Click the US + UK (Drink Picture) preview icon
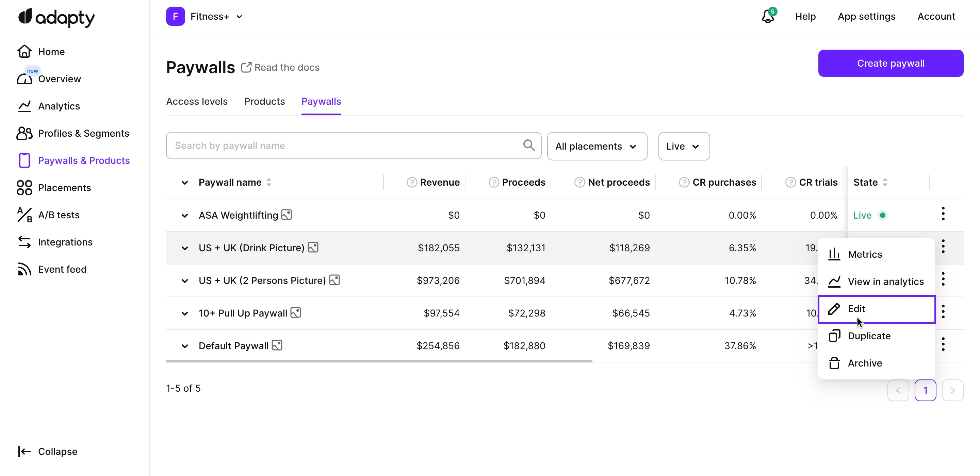 pos(313,248)
